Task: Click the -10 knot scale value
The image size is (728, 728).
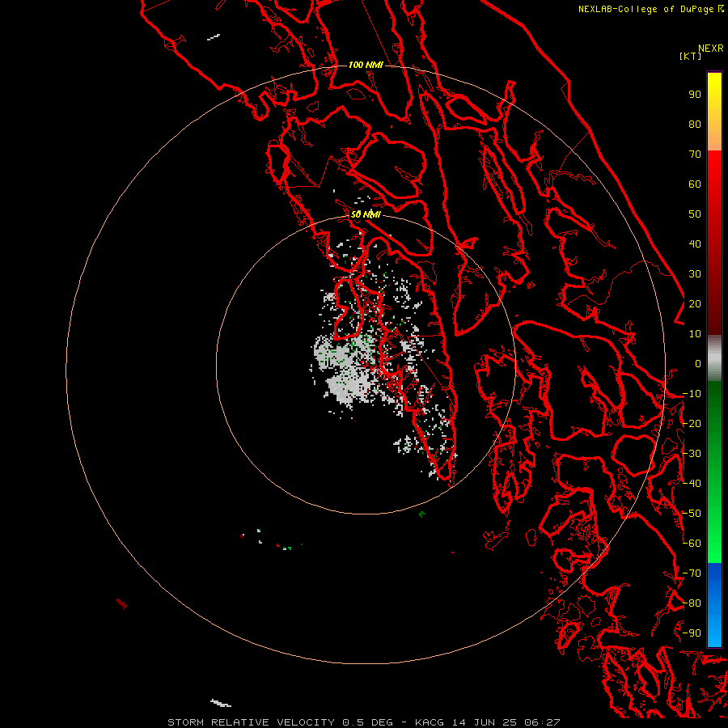Action: 692,394
